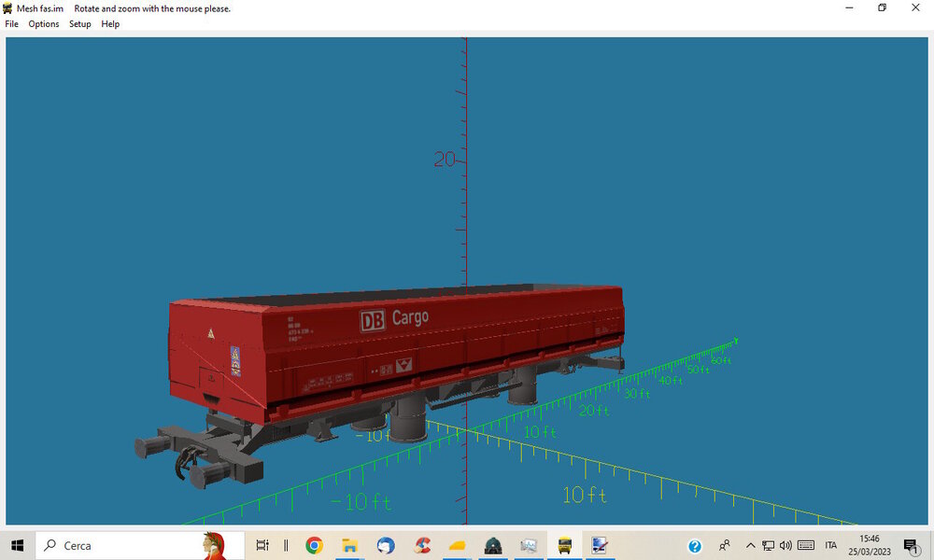Open the Help menu
Screen dimensions: 934x560
coord(110,24)
